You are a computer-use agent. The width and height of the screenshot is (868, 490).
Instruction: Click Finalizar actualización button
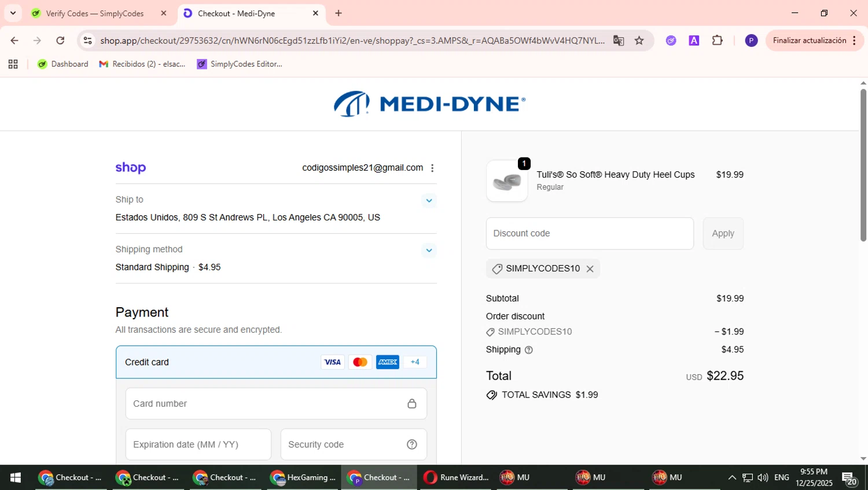(x=809, y=40)
